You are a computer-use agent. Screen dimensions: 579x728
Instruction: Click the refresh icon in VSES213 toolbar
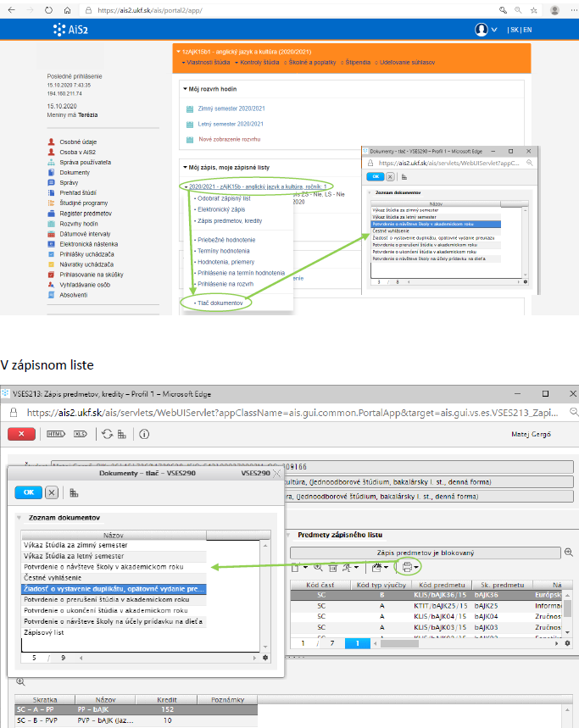click(x=107, y=433)
